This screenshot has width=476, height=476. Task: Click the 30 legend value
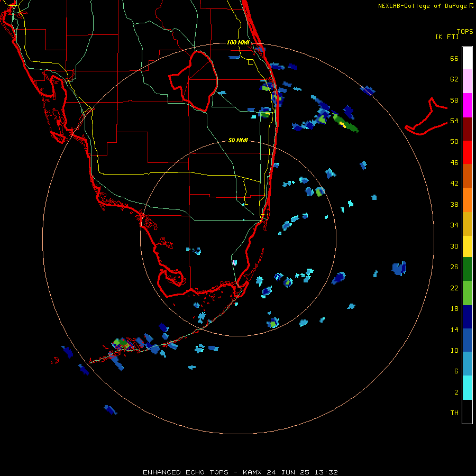[454, 246]
